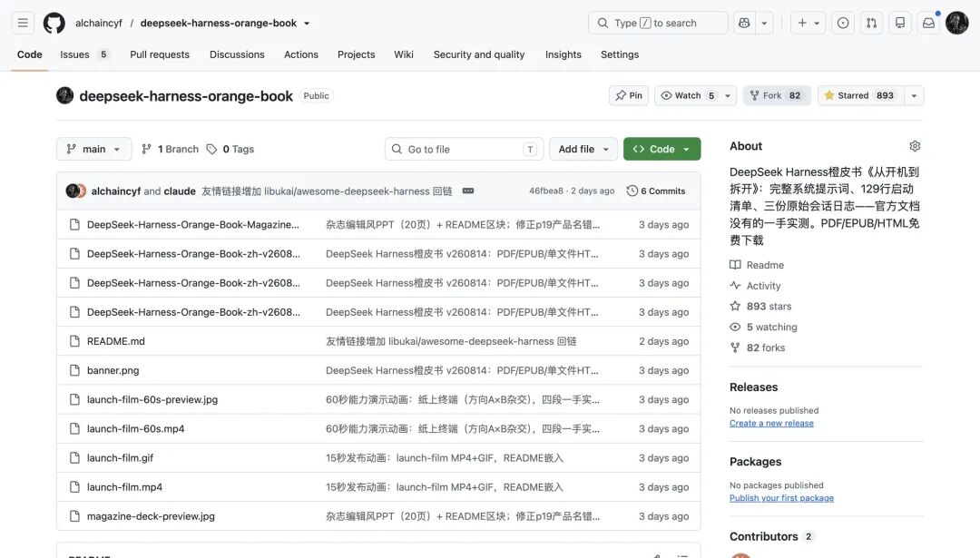This screenshot has width=980, height=558.
Task: Open the repository name dropdown arrow in header
Action: [307, 23]
